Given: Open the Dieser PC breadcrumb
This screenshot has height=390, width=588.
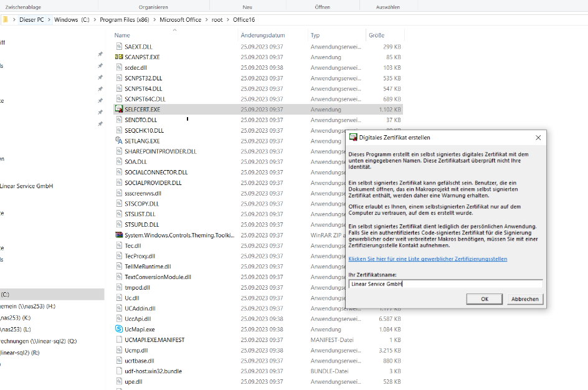Looking at the screenshot, I should pyautogui.click(x=32, y=19).
